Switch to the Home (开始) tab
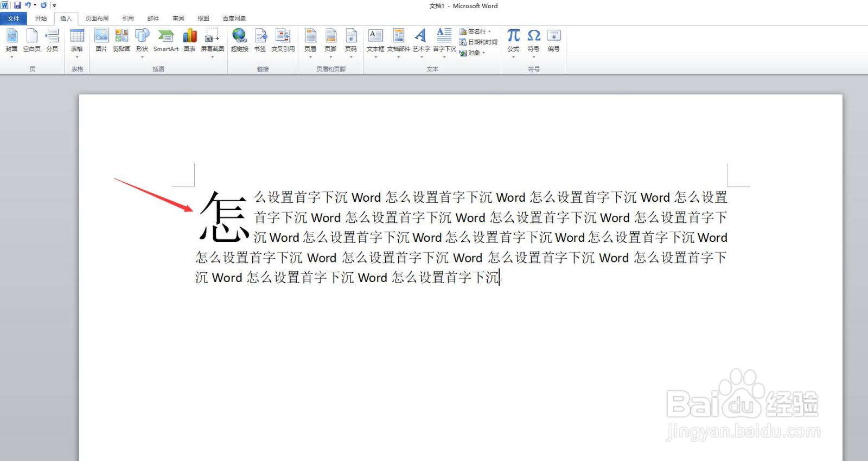Viewport: 868px width, 461px height. [41, 18]
